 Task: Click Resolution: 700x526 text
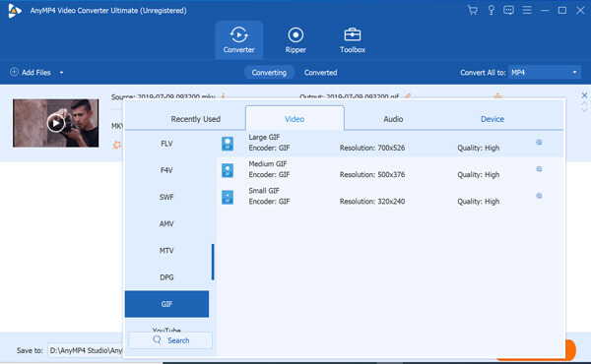pos(372,148)
